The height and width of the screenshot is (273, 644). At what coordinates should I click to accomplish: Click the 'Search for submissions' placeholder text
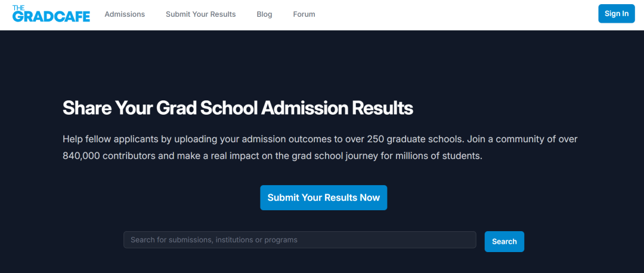tap(213, 240)
